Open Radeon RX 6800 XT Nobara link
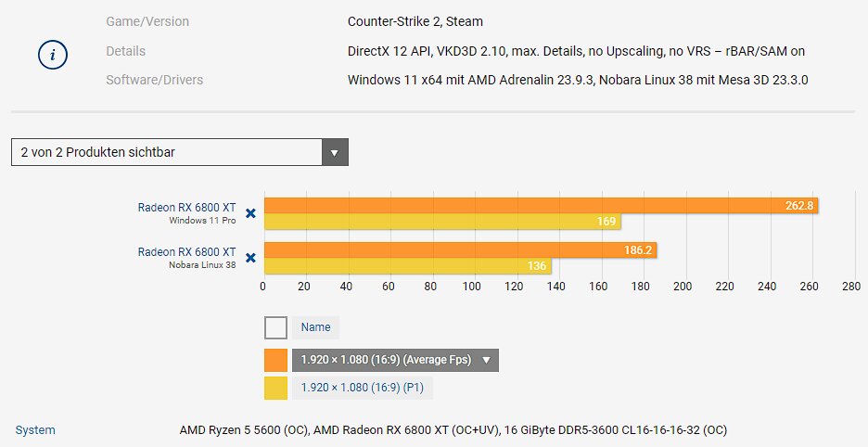Image resolution: width=868 pixels, height=447 pixels. click(x=186, y=251)
